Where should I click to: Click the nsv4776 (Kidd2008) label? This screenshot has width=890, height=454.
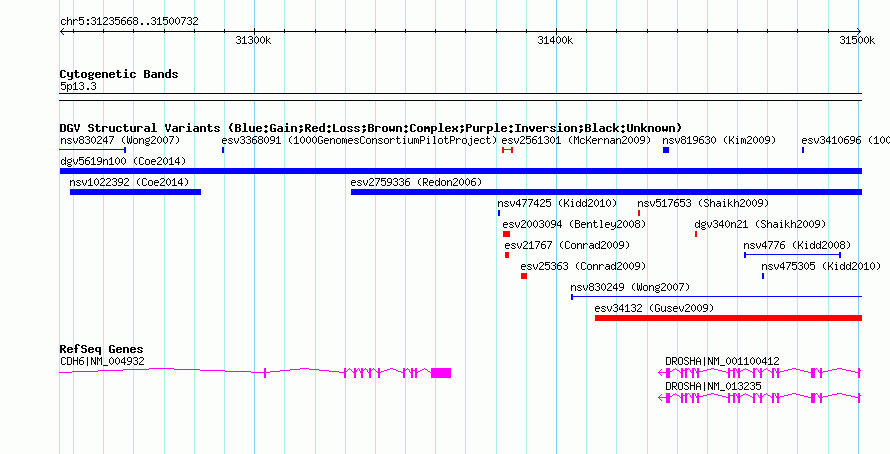point(797,245)
